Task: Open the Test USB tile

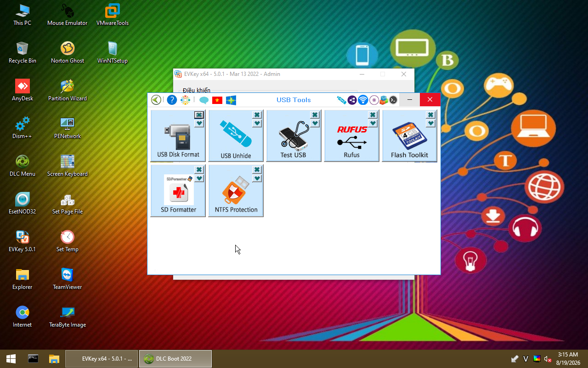Action: pyautogui.click(x=294, y=136)
